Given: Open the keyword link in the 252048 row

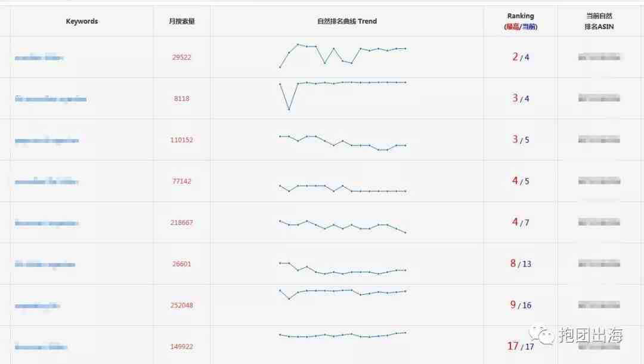Looking at the screenshot, I should tap(37, 306).
